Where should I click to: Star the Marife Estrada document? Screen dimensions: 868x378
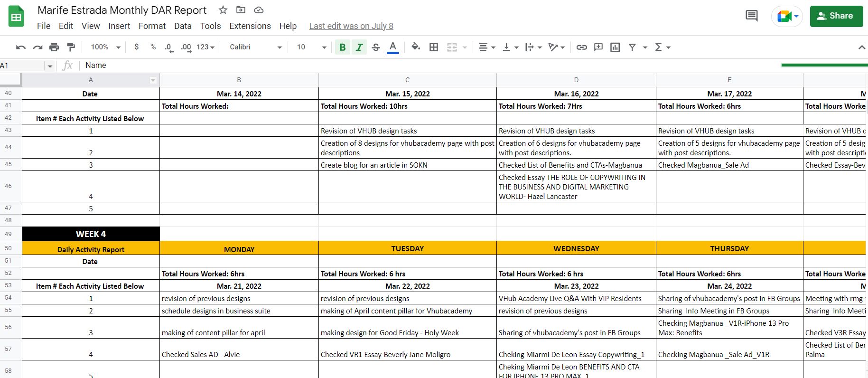coord(223,10)
